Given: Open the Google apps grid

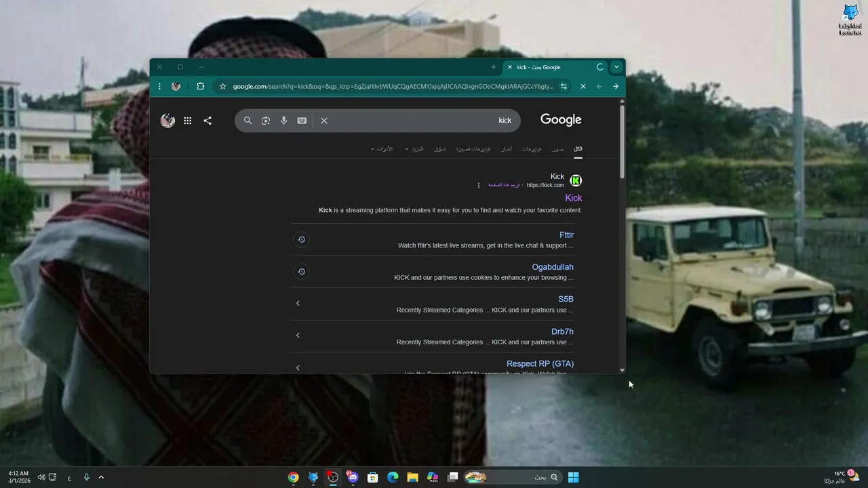Looking at the screenshot, I should click(187, 121).
